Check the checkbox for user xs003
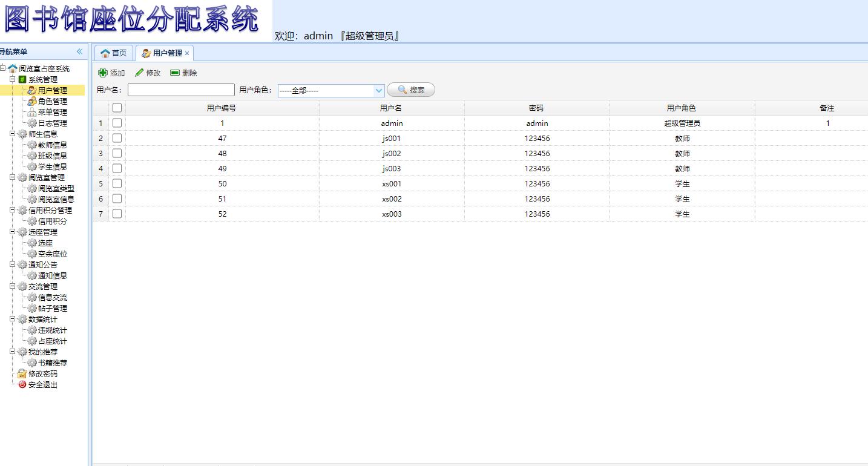 [x=117, y=214]
